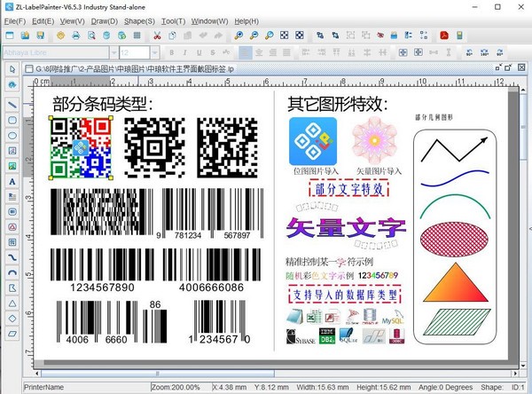Toggle Bold text formatting

point(172,52)
